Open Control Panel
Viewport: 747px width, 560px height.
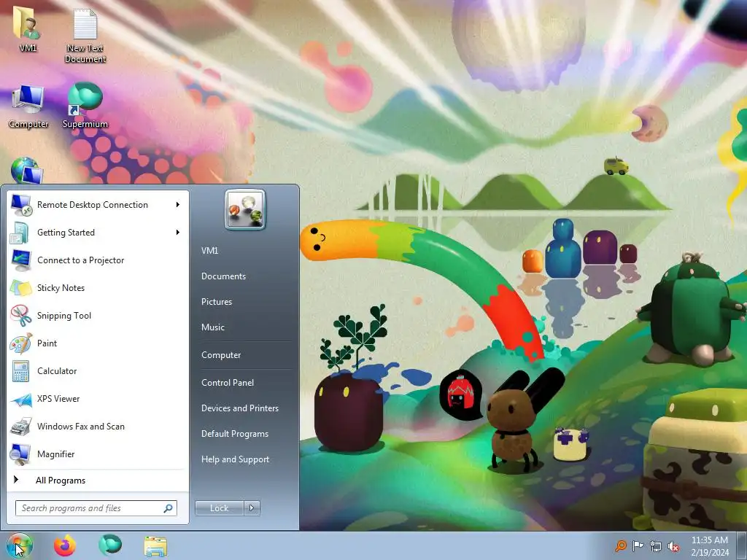tap(228, 382)
